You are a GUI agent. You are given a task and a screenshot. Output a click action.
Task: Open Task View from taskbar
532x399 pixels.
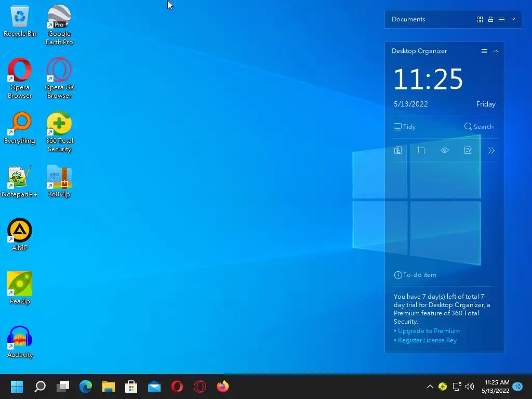(63, 387)
